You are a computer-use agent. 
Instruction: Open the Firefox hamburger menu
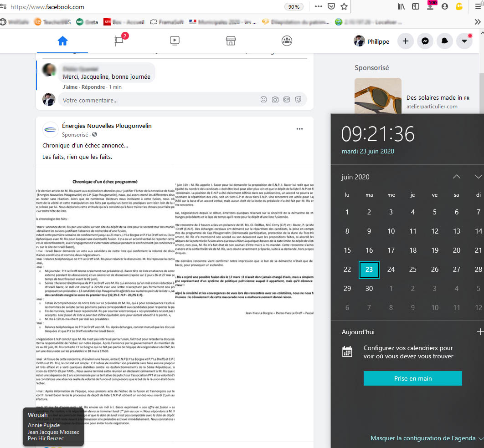478,6
